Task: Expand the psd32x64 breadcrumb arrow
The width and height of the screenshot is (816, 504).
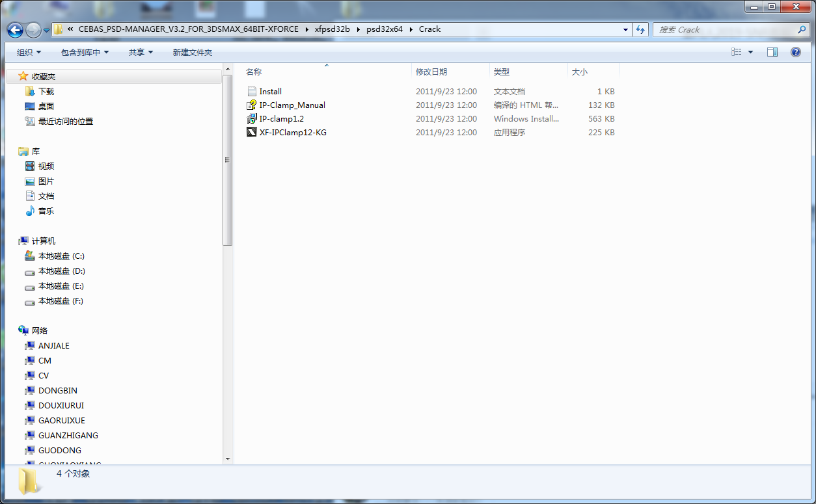Action: coord(411,29)
